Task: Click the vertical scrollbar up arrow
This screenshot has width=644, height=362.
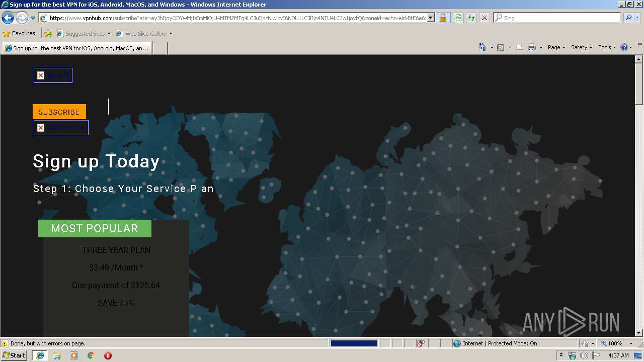Action: pyautogui.click(x=639, y=59)
